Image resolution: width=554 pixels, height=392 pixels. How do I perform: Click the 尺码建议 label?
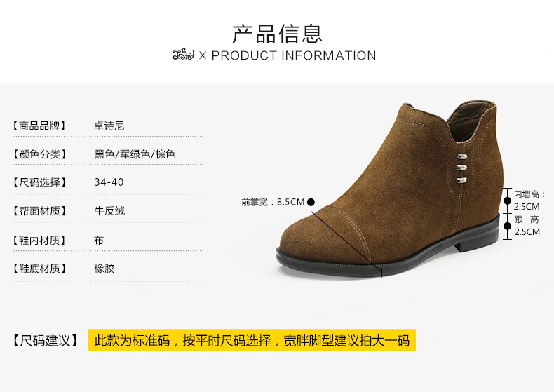45,341
